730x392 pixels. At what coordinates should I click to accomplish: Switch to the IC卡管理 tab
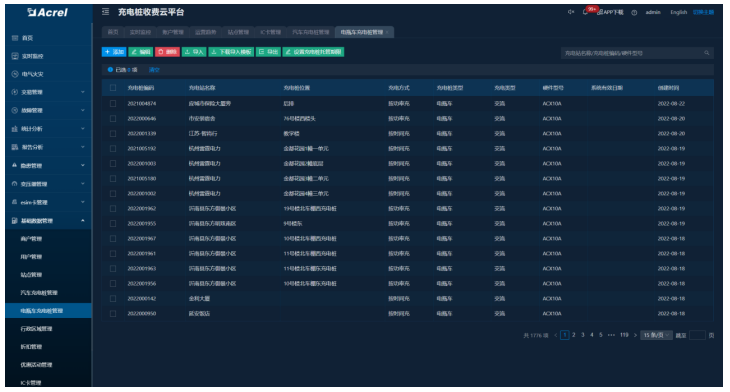coord(270,32)
